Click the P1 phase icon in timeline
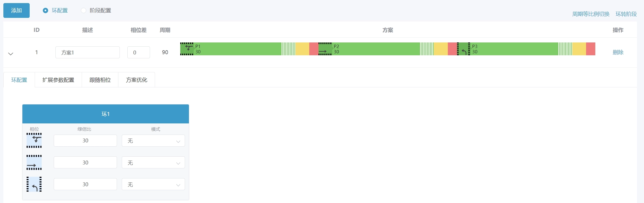This screenshot has width=644, height=203. (187, 49)
